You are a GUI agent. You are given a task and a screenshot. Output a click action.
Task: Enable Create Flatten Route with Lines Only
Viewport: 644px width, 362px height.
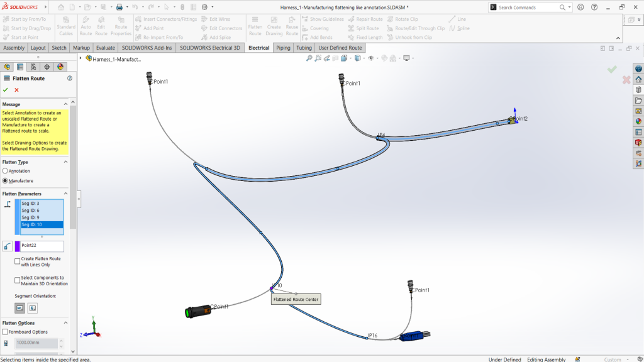pos(16,260)
